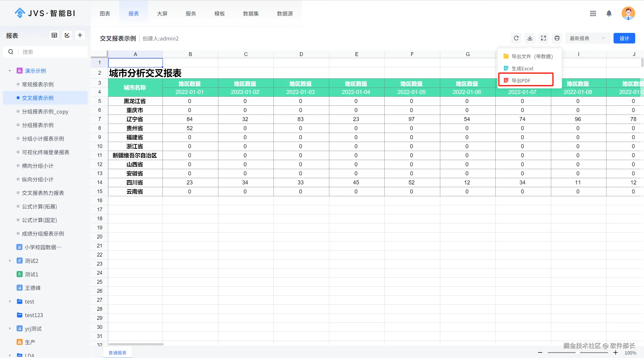Click the sidebar table layout icon

[54, 35]
